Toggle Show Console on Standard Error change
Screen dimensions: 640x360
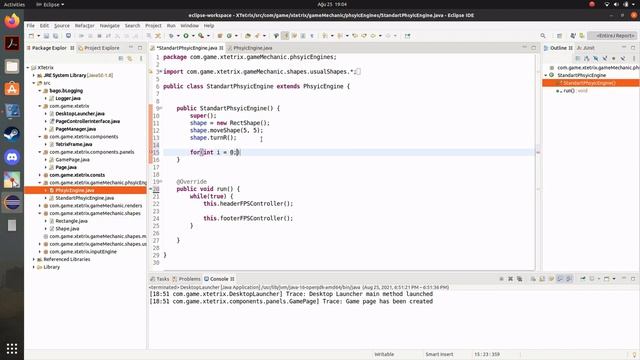pyautogui.click(x=569, y=279)
